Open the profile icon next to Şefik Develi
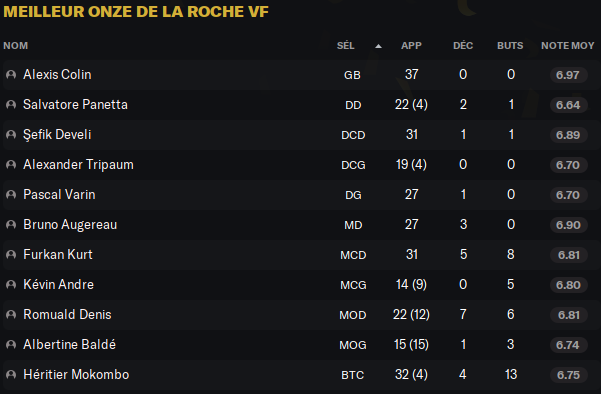Image resolution: width=601 pixels, height=394 pixels. pos(11,135)
